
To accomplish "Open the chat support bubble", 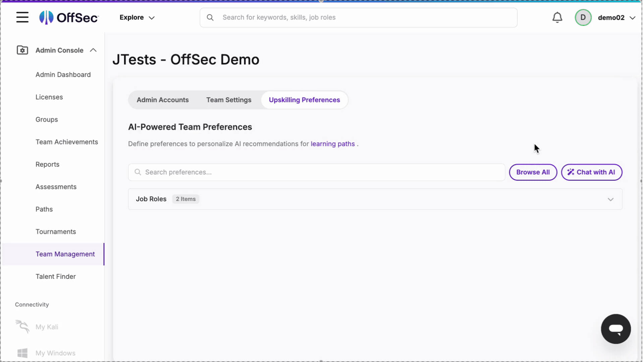I will (x=616, y=329).
